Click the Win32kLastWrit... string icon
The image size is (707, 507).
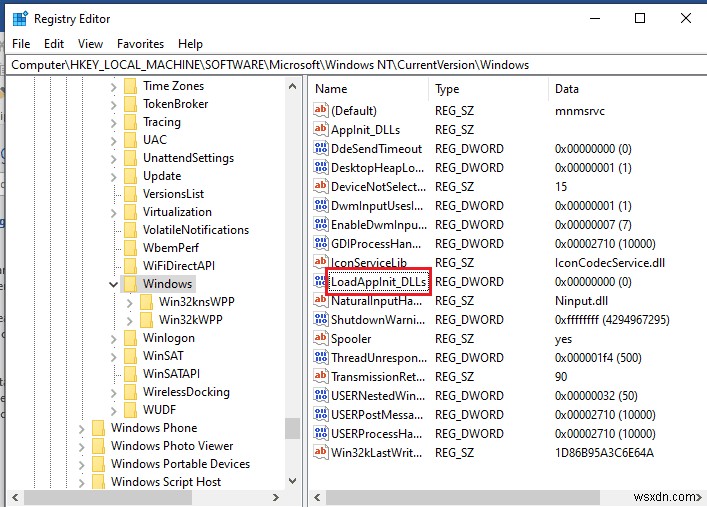(x=321, y=452)
